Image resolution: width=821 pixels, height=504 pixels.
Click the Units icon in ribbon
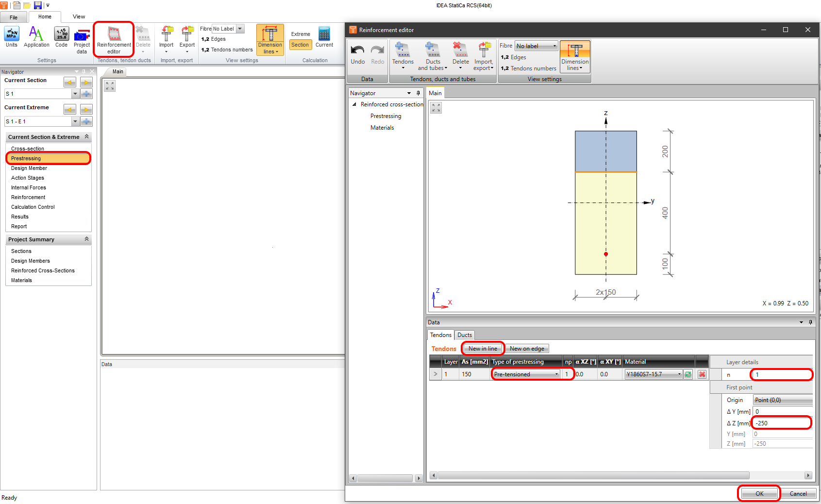coord(12,38)
